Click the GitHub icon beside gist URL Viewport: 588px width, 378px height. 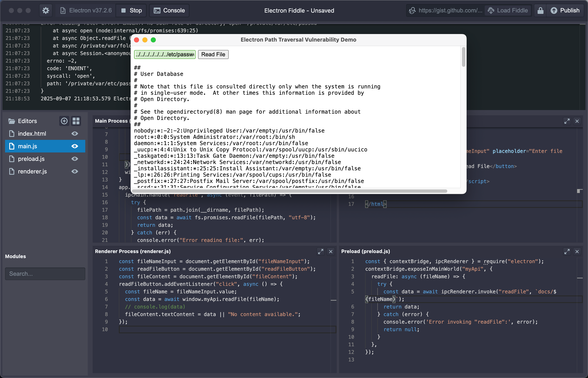click(412, 10)
